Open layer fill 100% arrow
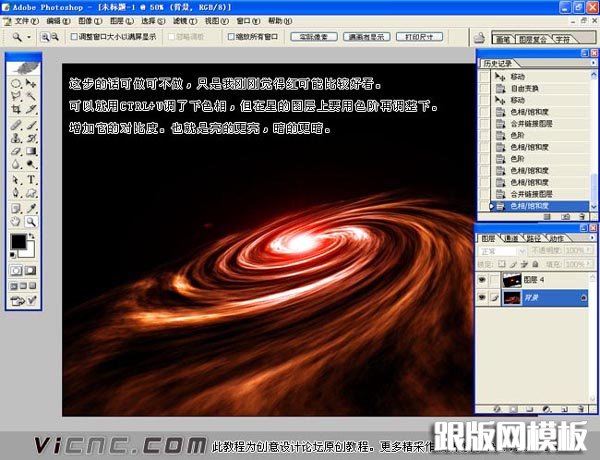This screenshot has width=600, height=460. 589,264
